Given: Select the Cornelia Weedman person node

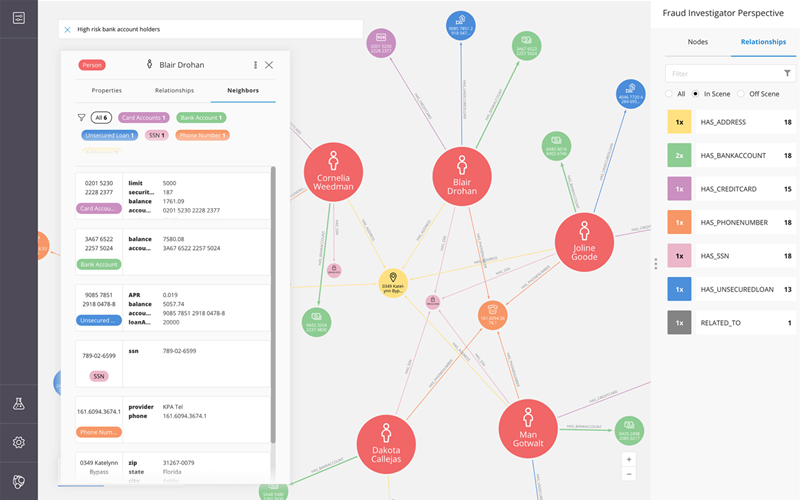Looking at the screenshot, I should tap(333, 172).
